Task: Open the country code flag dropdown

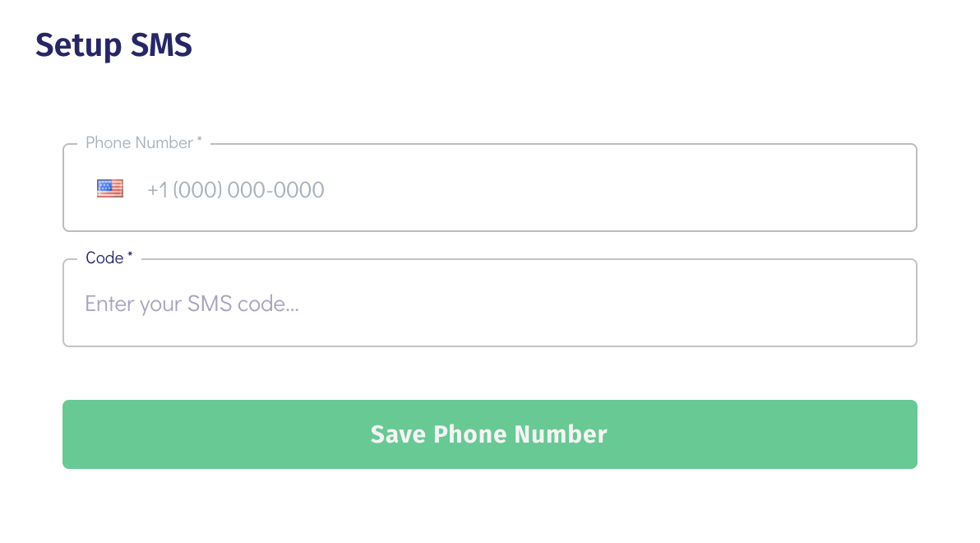Action: tap(110, 189)
